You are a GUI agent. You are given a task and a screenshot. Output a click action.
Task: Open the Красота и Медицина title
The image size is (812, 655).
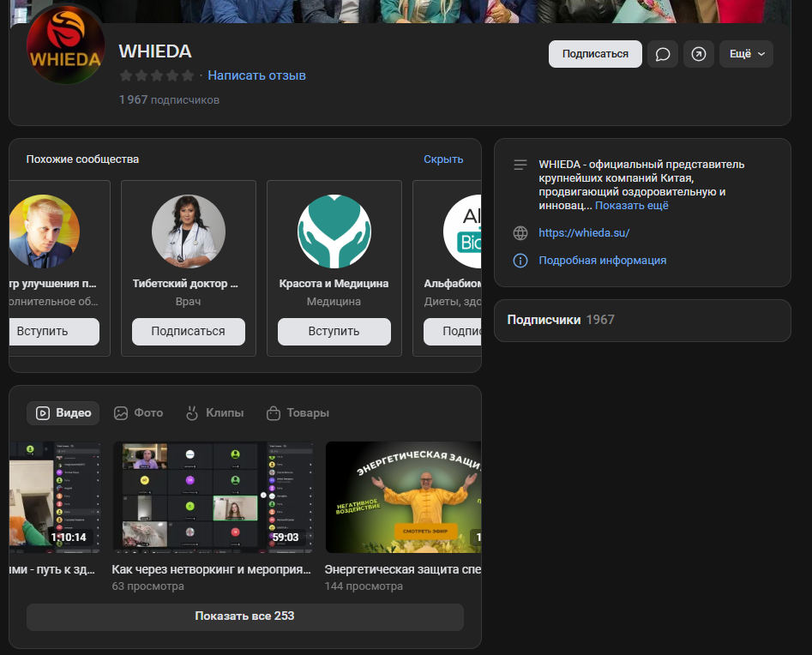334,284
